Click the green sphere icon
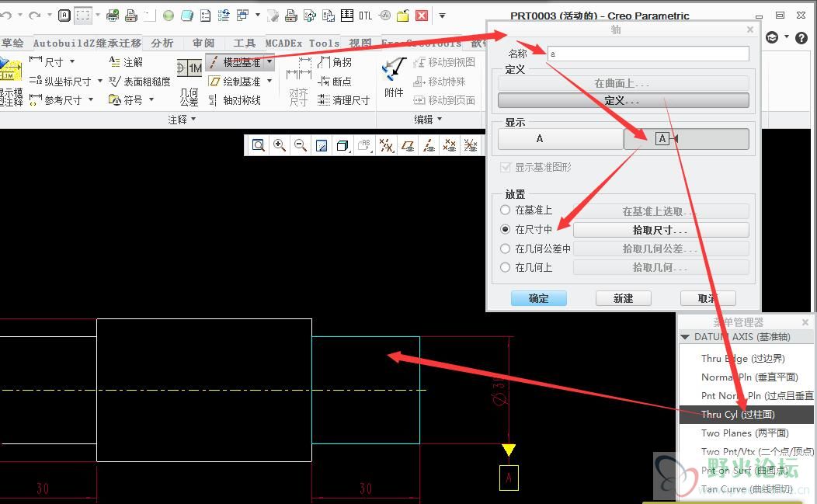Viewport: 817px width, 504px height. (x=168, y=16)
